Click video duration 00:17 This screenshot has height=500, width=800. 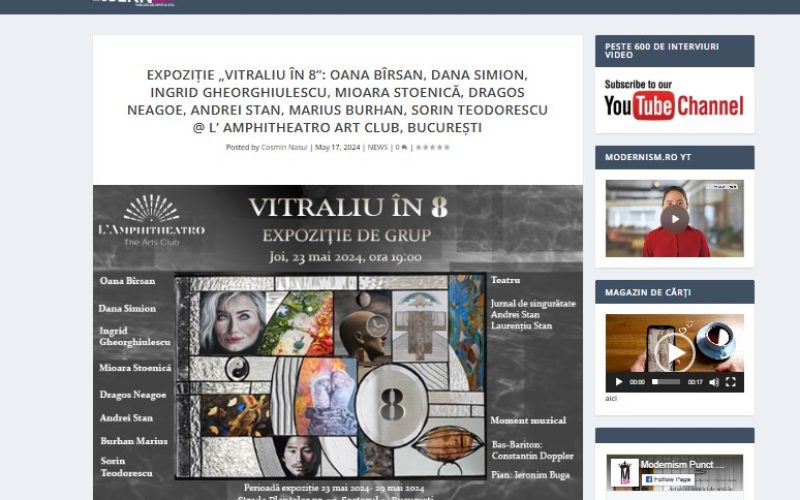point(695,382)
